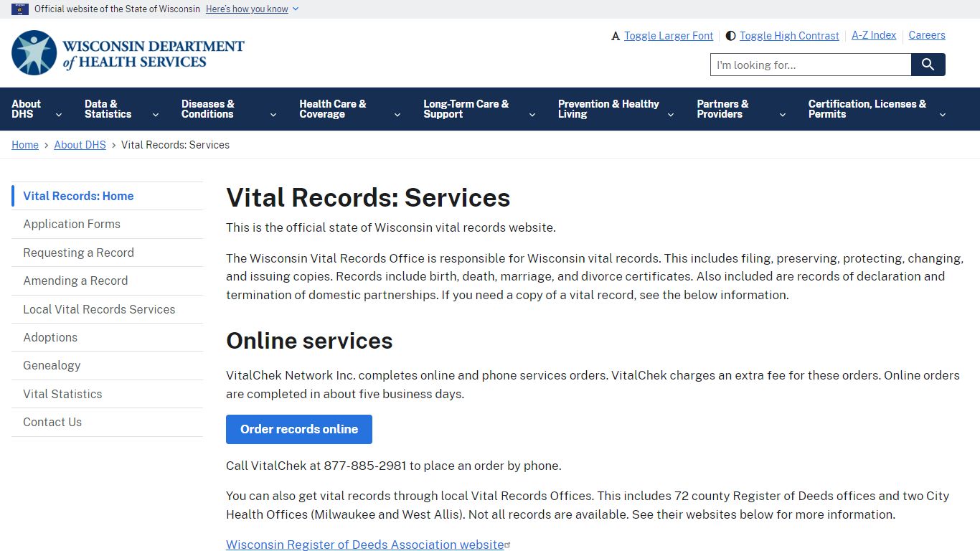Click the Vital Records: Services heading
The width and height of the screenshot is (980, 551).
[x=368, y=197]
